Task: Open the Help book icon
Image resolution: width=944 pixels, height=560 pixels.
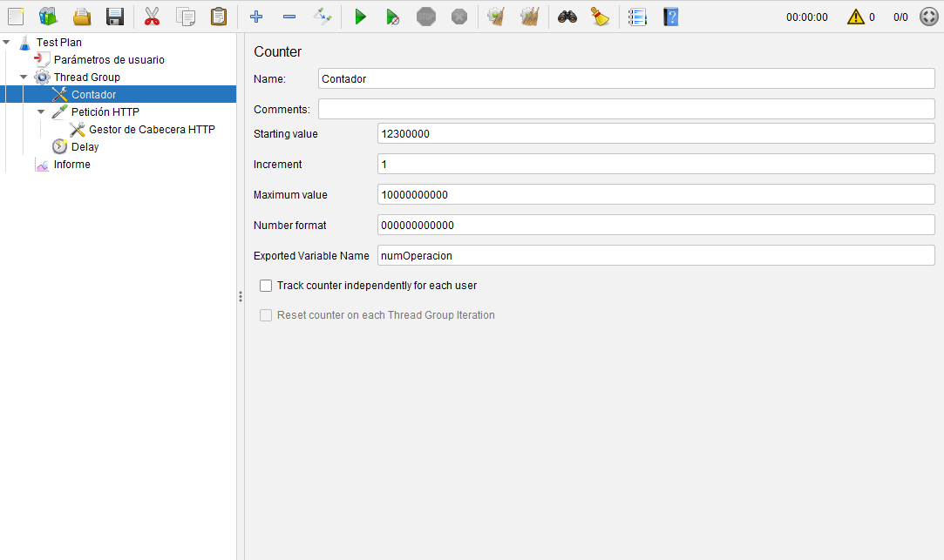Action: pyautogui.click(x=670, y=17)
